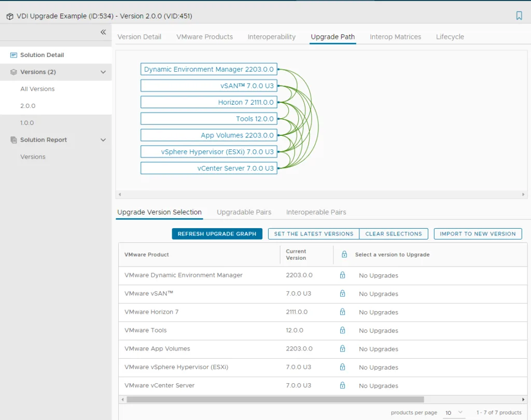Click the table scrollbar left arrow
531x420 pixels.
(x=122, y=399)
